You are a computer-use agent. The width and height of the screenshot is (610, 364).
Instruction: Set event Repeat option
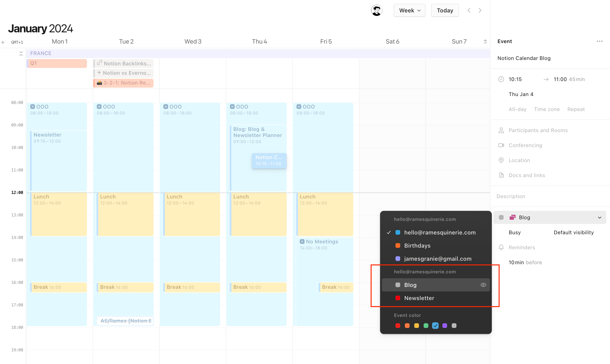[576, 109]
